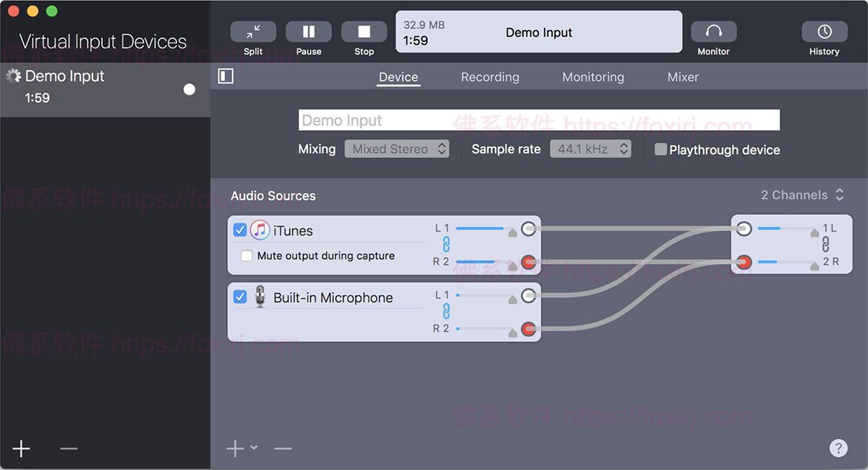Toggle the sidebar visibility icon

point(225,76)
